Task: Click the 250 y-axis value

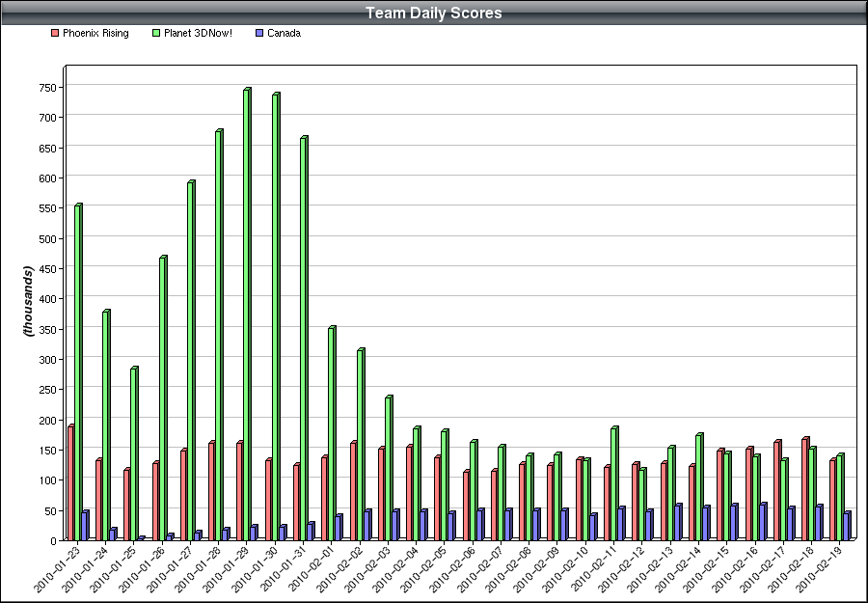Action: coord(47,390)
